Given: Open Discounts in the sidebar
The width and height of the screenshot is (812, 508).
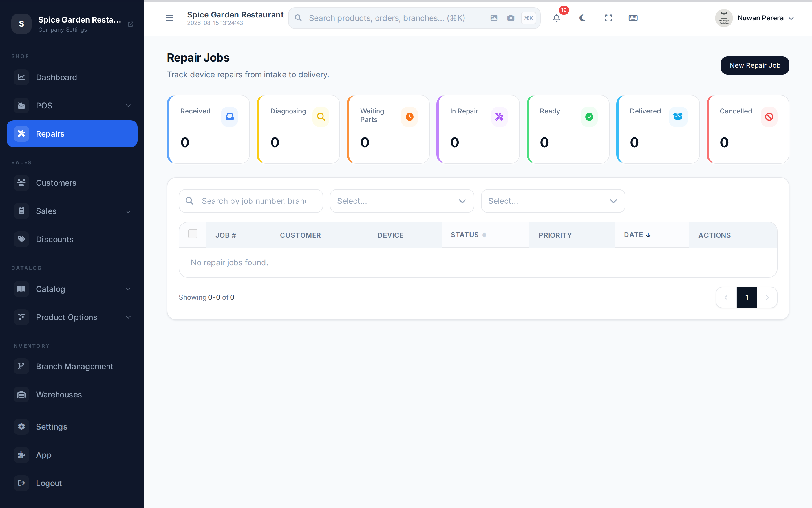Looking at the screenshot, I should (x=72, y=239).
